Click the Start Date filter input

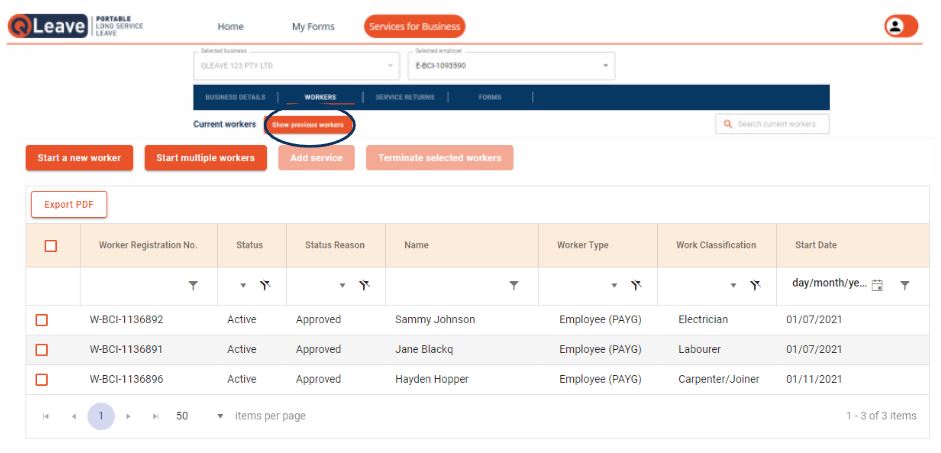tap(828, 284)
